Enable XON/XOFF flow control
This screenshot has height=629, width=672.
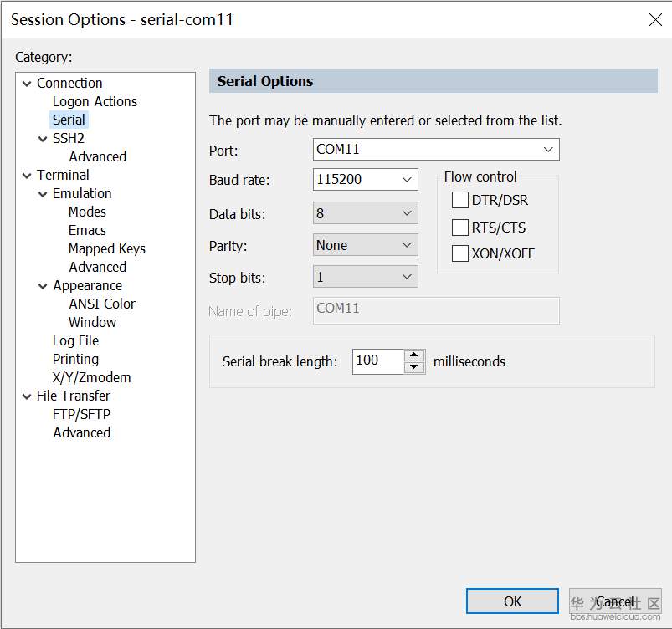pos(460,253)
